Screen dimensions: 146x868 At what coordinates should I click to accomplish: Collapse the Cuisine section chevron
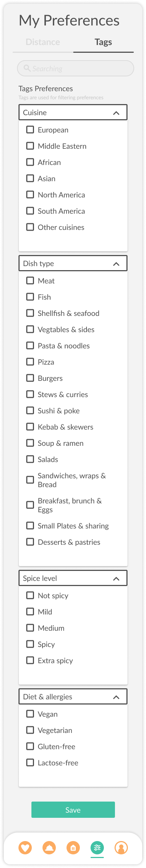click(116, 113)
